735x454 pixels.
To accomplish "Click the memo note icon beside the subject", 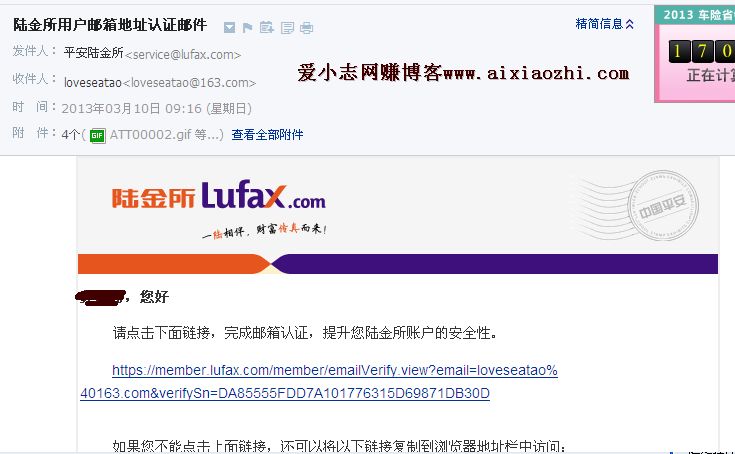I will point(287,28).
